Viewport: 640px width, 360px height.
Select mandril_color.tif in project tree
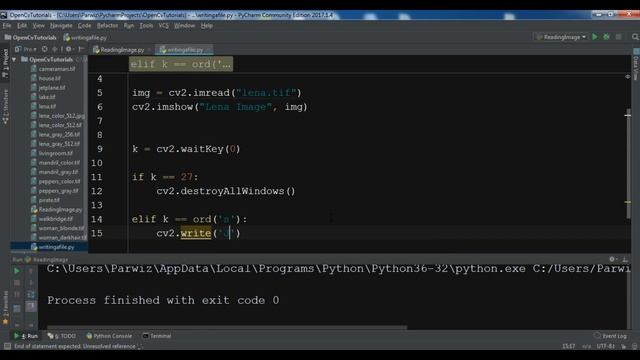59,162
